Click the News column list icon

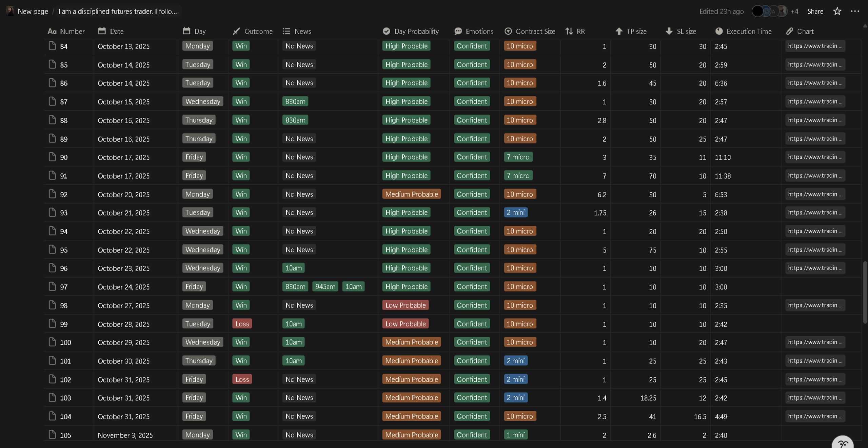tap(287, 31)
